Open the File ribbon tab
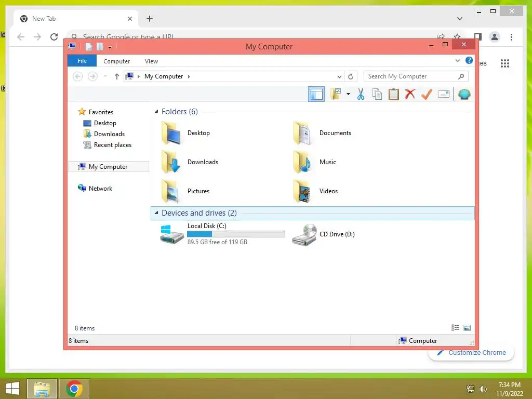Image resolution: width=532 pixels, height=399 pixels. pos(82,61)
